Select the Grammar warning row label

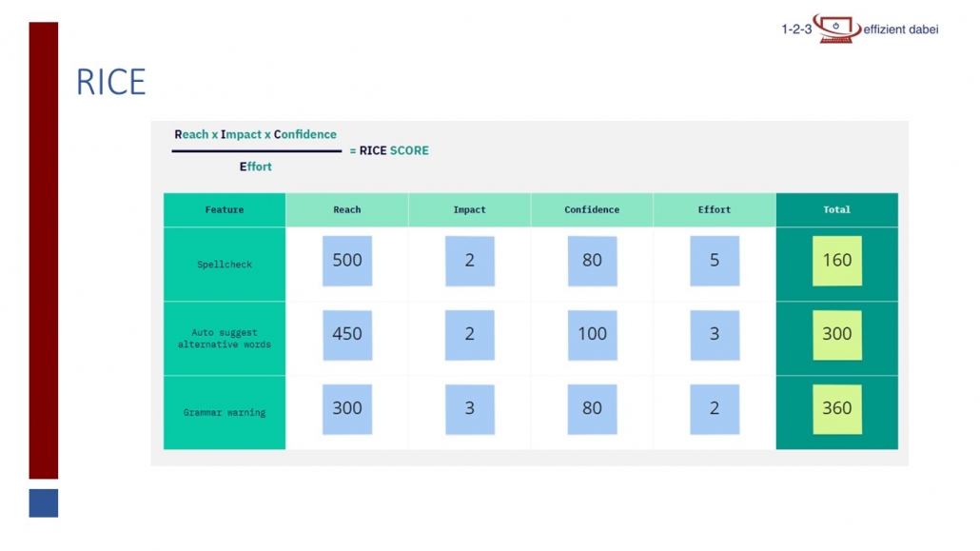click(225, 413)
